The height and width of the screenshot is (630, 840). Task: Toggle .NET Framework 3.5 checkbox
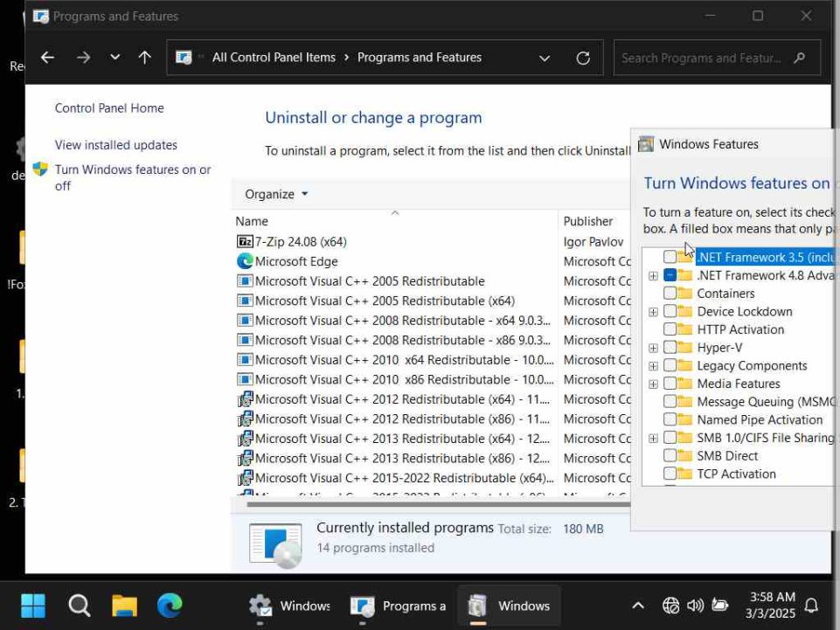click(x=670, y=257)
